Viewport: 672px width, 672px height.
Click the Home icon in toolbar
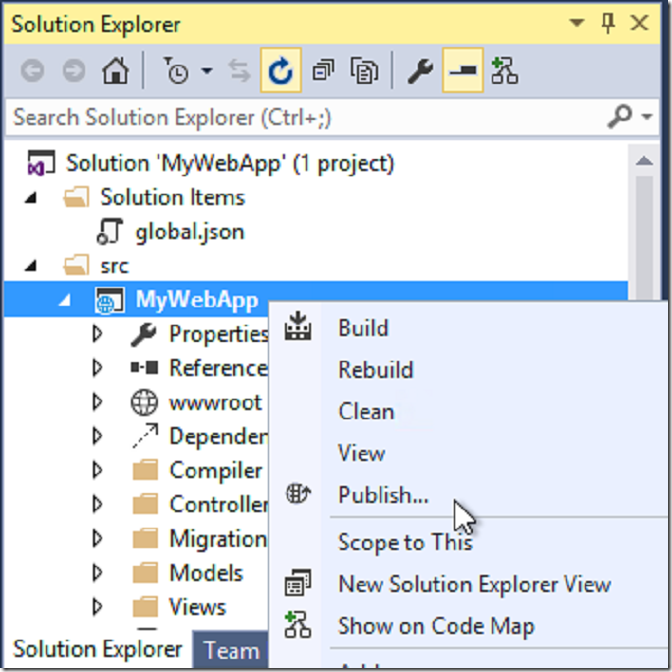pos(115,70)
